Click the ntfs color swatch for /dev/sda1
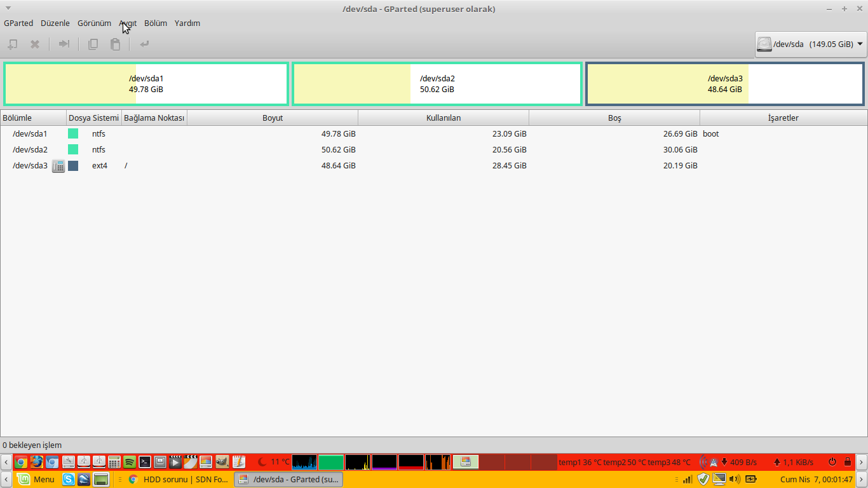The image size is (868, 488). pyautogui.click(x=73, y=133)
